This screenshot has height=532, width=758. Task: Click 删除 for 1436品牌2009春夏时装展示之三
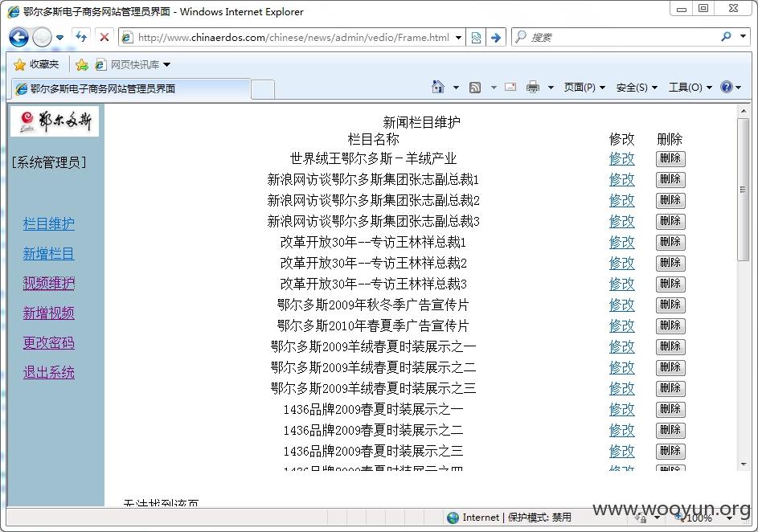(670, 452)
